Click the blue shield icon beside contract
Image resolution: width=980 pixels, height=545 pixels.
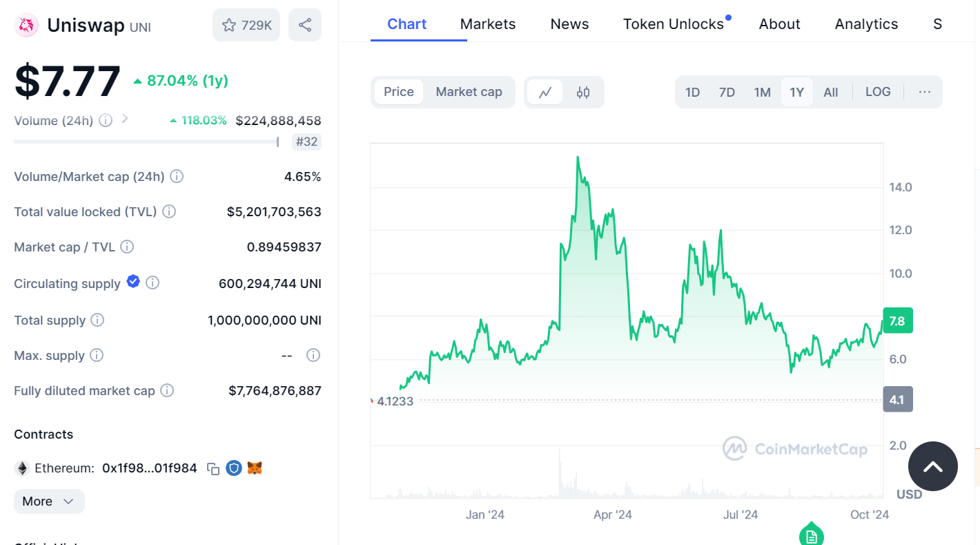click(234, 468)
